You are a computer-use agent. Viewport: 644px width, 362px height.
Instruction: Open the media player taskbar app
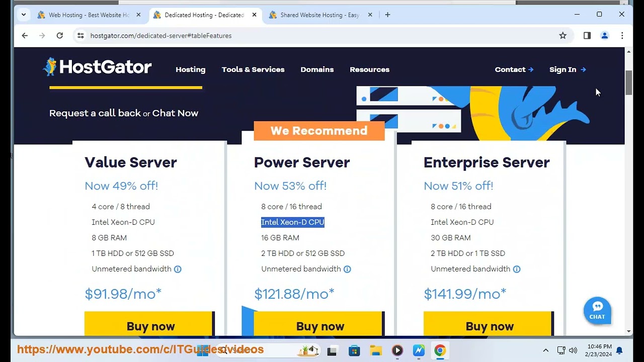[x=397, y=350]
